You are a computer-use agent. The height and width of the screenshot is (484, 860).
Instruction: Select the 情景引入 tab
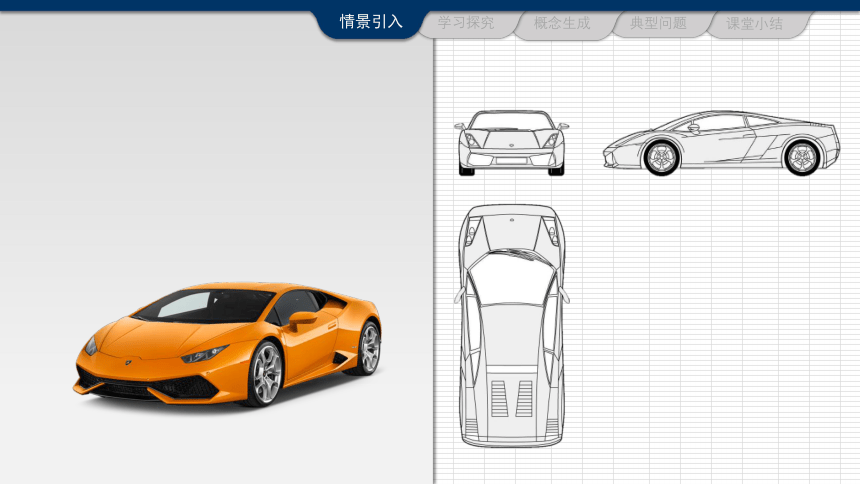tap(371, 22)
